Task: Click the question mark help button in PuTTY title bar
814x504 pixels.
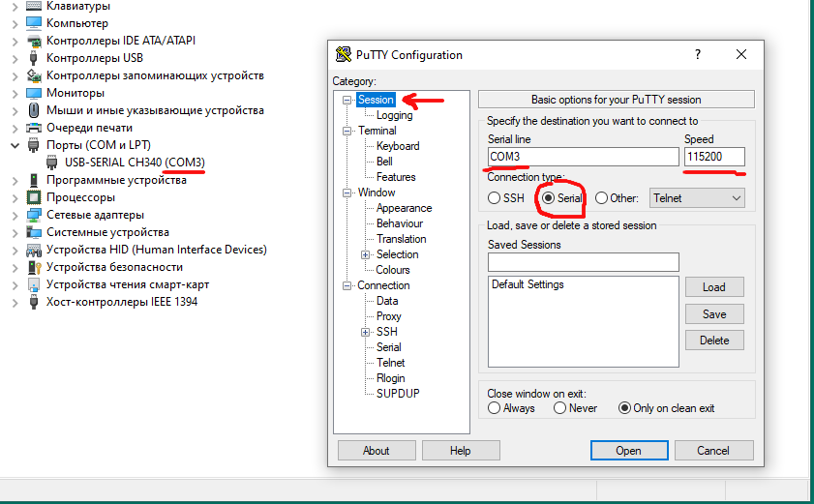Action: [x=698, y=54]
